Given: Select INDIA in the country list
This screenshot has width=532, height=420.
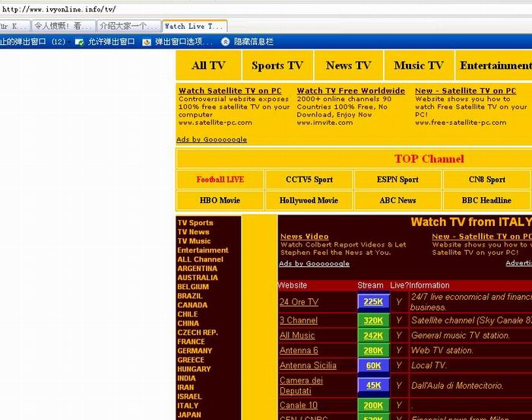Looking at the screenshot, I should tap(187, 379).
